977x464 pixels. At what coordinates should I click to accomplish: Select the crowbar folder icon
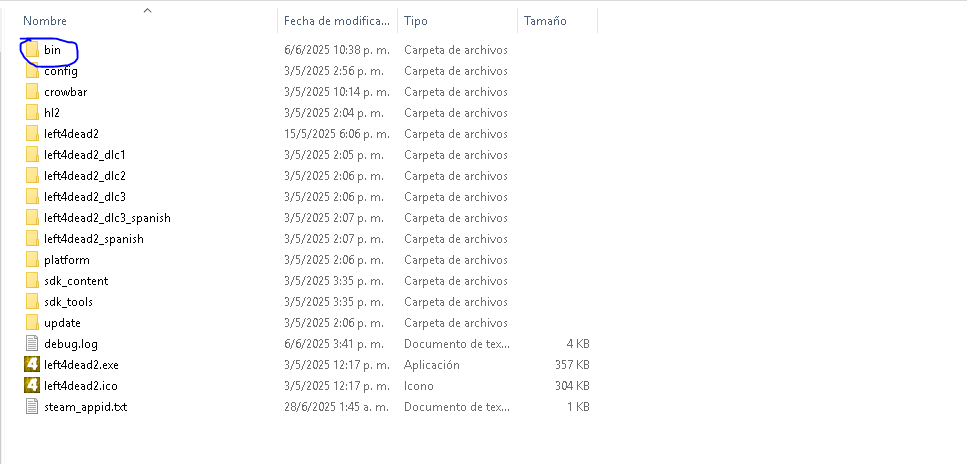coord(31,92)
